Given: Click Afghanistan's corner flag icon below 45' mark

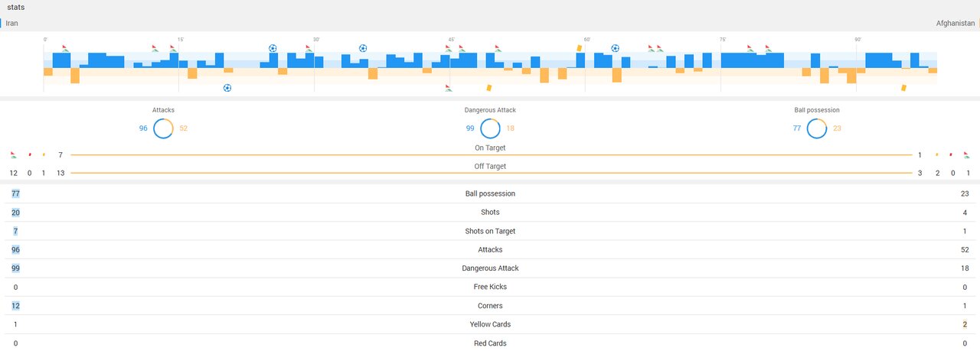Looking at the screenshot, I should 448,88.
